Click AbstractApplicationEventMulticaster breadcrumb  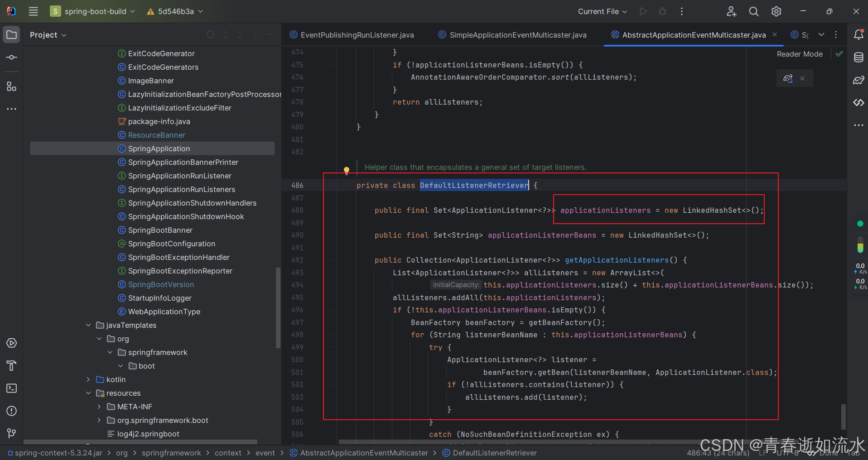pos(359,453)
